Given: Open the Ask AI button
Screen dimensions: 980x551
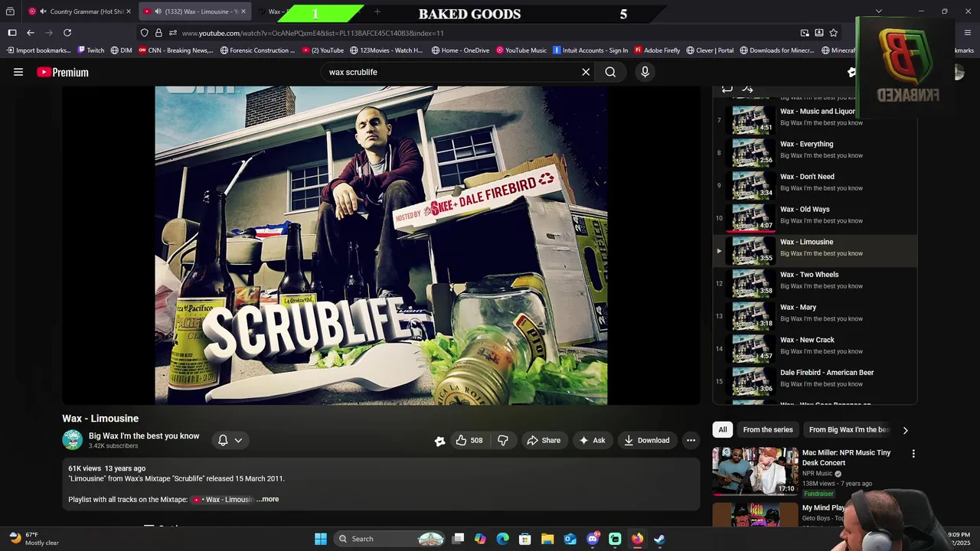Looking at the screenshot, I should (x=593, y=440).
